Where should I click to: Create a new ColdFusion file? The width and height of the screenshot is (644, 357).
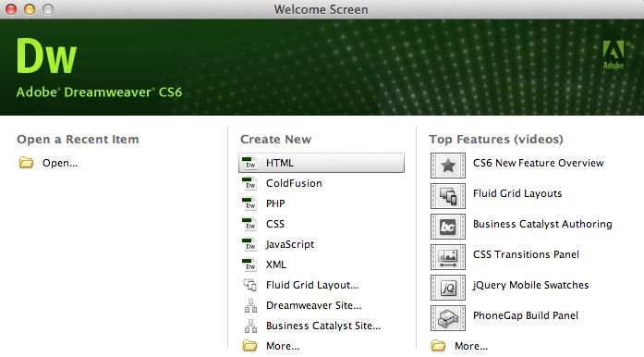point(294,183)
